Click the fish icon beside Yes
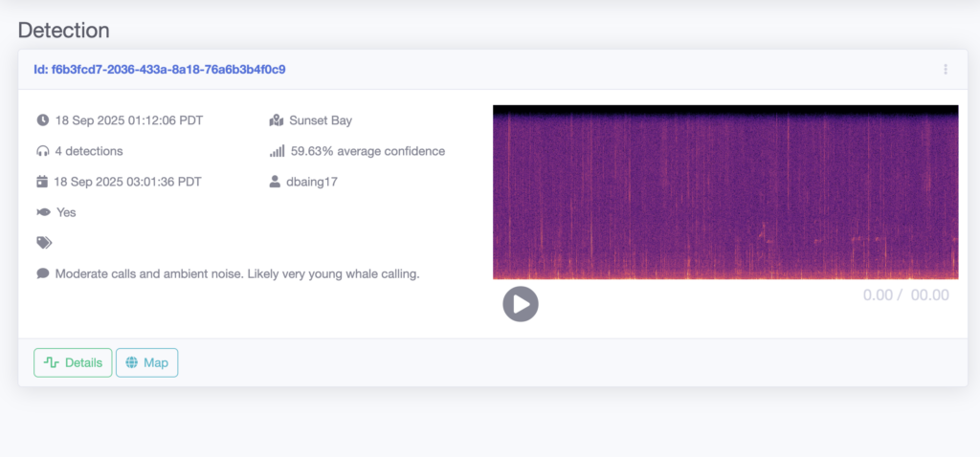 [x=42, y=212]
